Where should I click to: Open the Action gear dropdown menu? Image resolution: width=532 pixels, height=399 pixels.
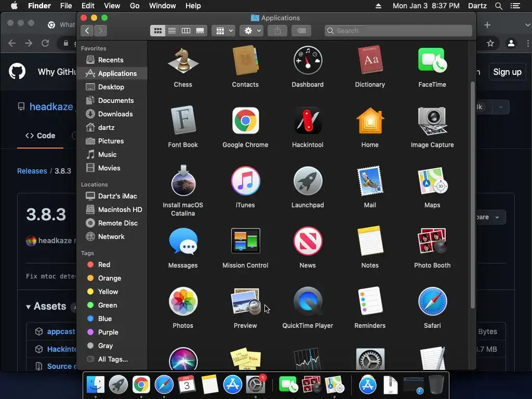point(252,31)
